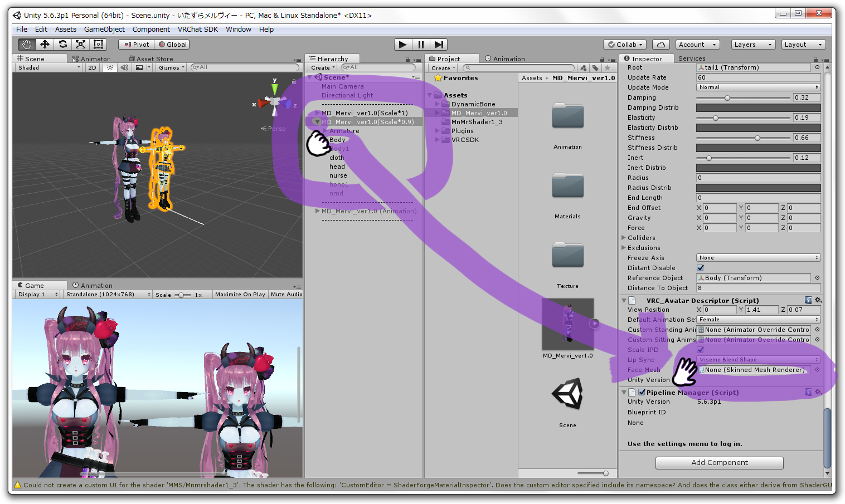The image size is (845, 504).
Task: Open Pipeline Manager help book icon
Action: 809,392
